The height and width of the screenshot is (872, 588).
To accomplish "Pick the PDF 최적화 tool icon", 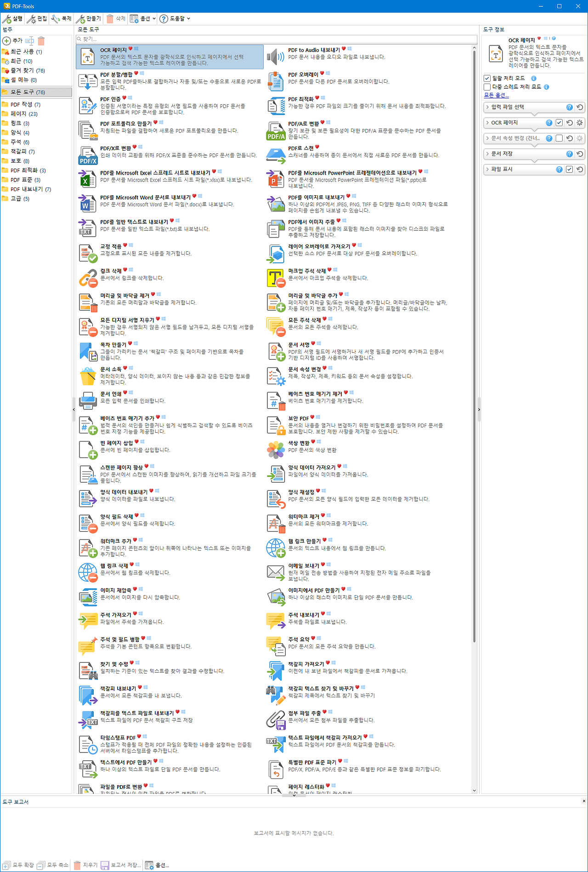I will 276,106.
